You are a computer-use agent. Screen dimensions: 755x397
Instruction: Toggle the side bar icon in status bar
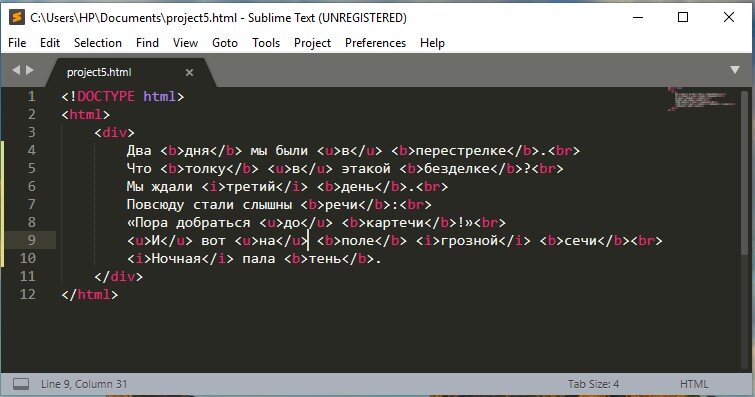point(21,384)
